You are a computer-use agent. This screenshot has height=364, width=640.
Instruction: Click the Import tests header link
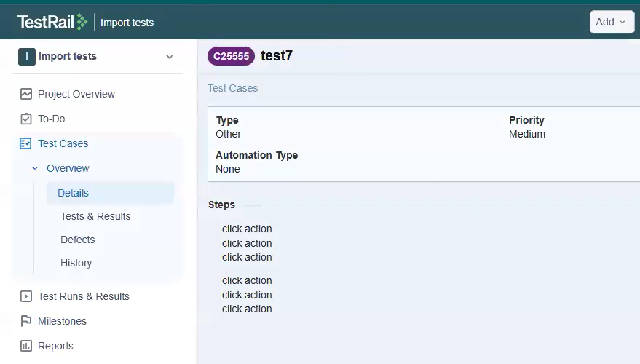pyautogui.click(x=127, y=23)
